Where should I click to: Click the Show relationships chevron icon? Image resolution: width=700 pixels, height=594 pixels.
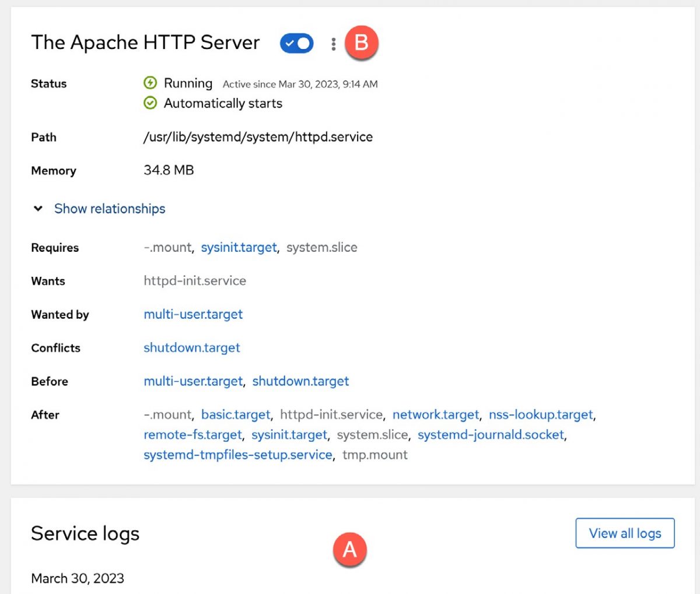[38, 208]
